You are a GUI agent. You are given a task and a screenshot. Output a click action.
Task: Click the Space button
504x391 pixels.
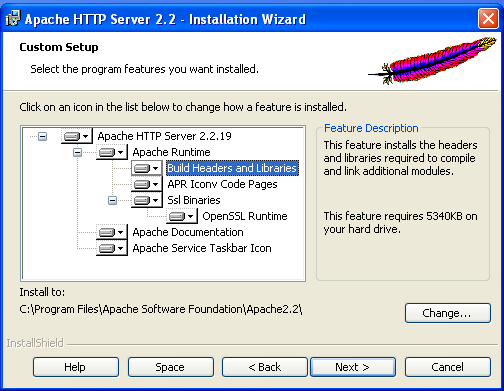171,367
